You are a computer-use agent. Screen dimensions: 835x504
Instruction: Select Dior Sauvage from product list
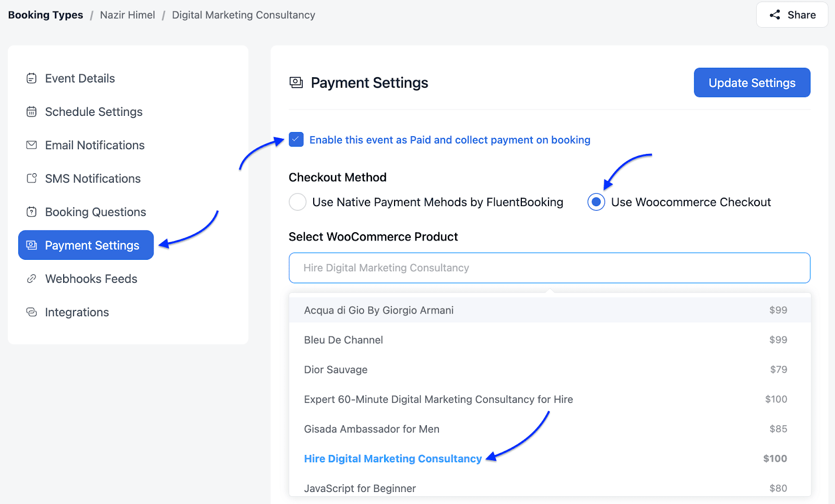tap(336, 369)
